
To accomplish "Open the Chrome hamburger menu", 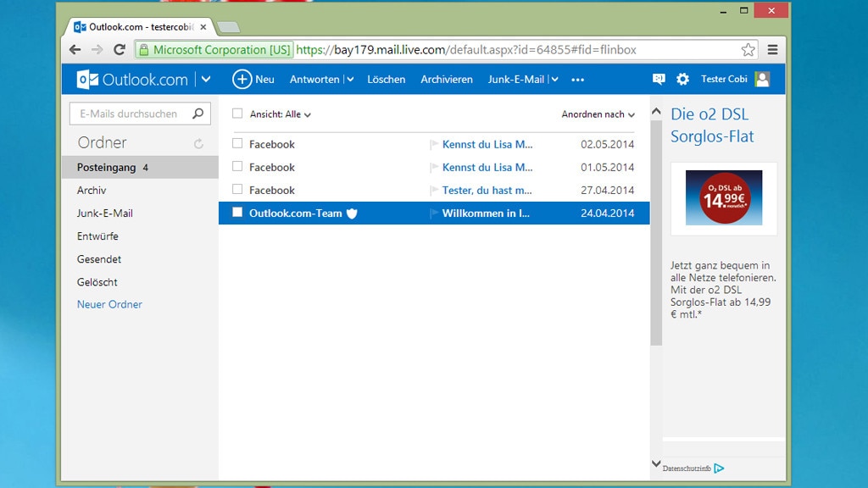I will (773, 50).
